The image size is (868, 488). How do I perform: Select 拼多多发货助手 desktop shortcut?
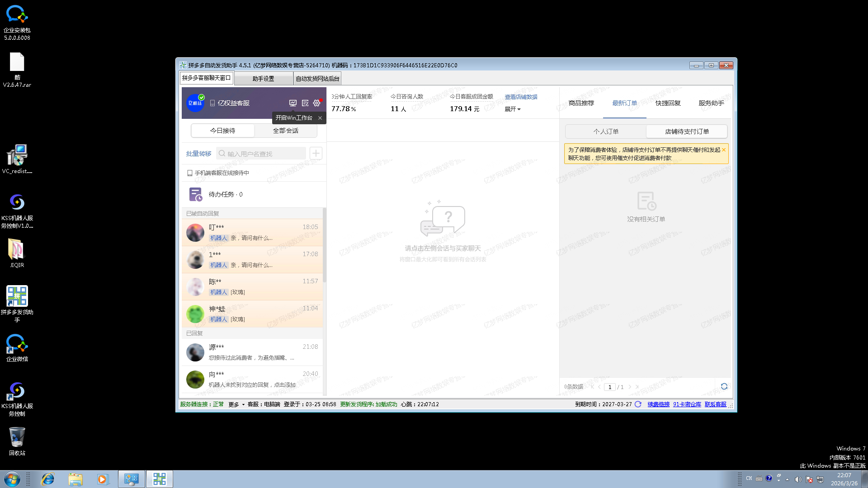click(x=17, y=304)
